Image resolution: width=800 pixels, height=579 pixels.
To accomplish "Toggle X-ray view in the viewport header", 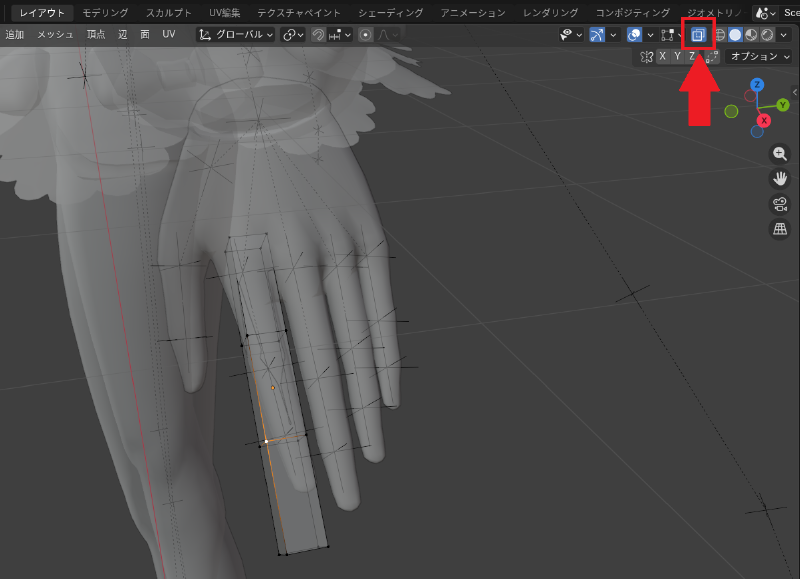I will tap(698, 34).
